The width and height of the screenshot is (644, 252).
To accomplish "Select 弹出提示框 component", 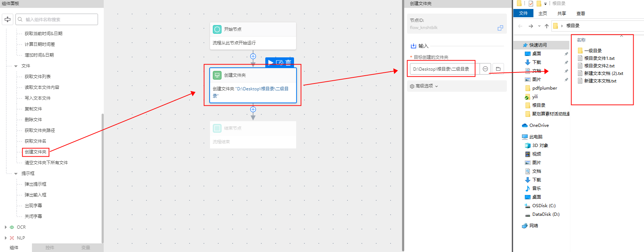I will (36, 184).
